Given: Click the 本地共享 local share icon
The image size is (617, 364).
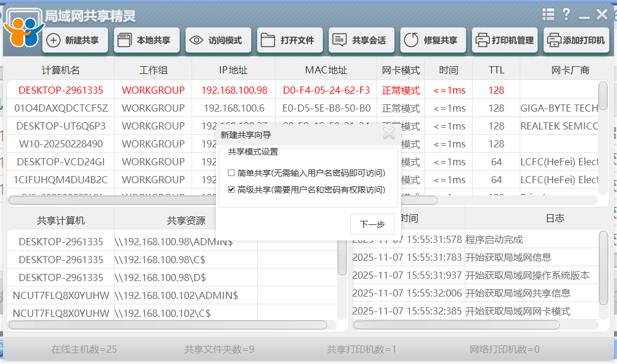Looking at the screenshot, I should coord(146,39).
